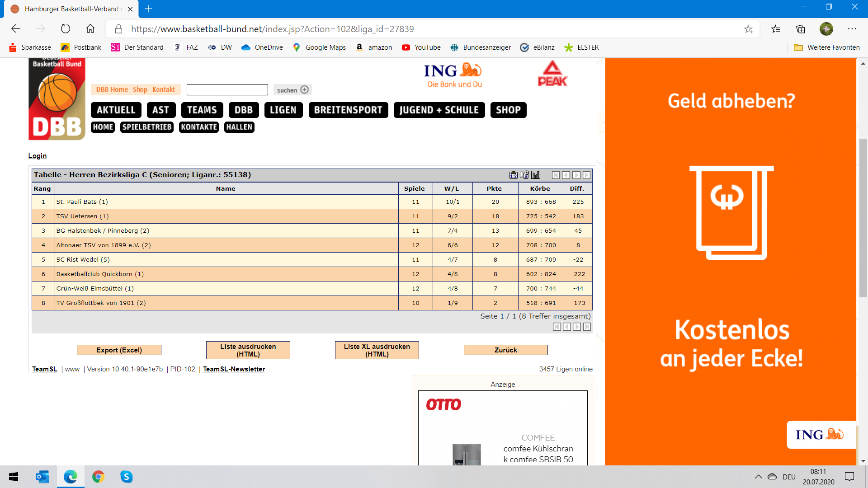Screen dimensions: 868x488
Task: Add page to favorites with star icon
Action: point(748,29)
